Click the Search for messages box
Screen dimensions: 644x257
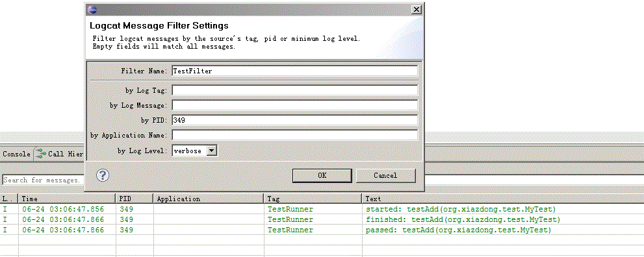pyautogui.click(x=43, y=180)
